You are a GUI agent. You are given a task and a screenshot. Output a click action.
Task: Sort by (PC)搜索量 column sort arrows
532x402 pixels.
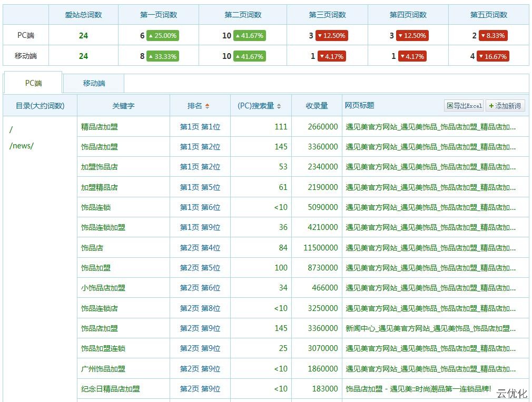[x=279, y=106]
